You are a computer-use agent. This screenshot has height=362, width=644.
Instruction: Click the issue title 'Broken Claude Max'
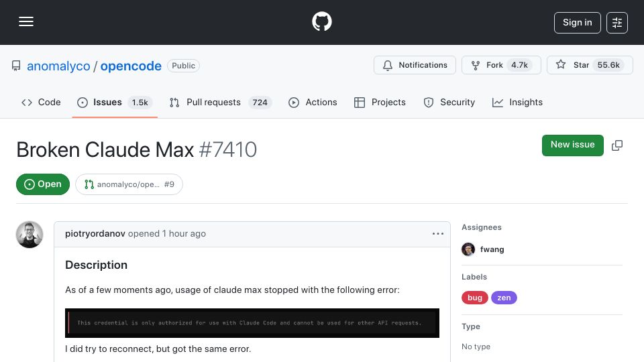105,149
